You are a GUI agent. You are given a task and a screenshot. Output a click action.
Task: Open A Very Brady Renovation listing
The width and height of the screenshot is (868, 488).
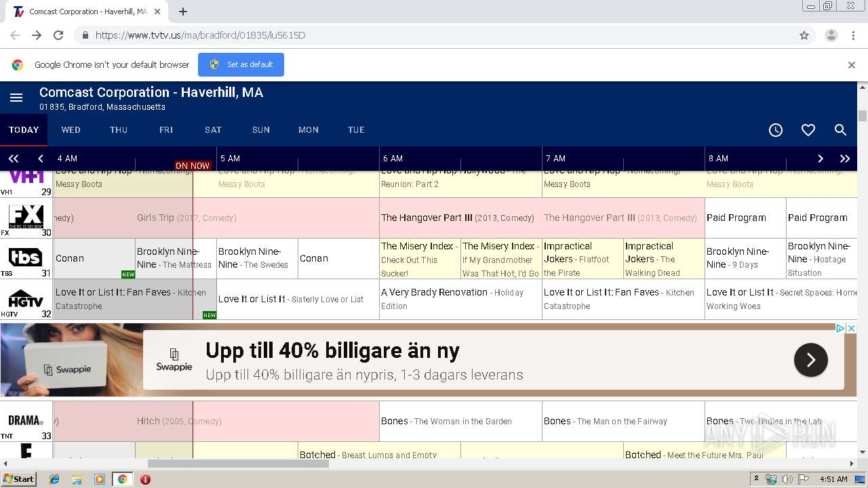point(460,299)
